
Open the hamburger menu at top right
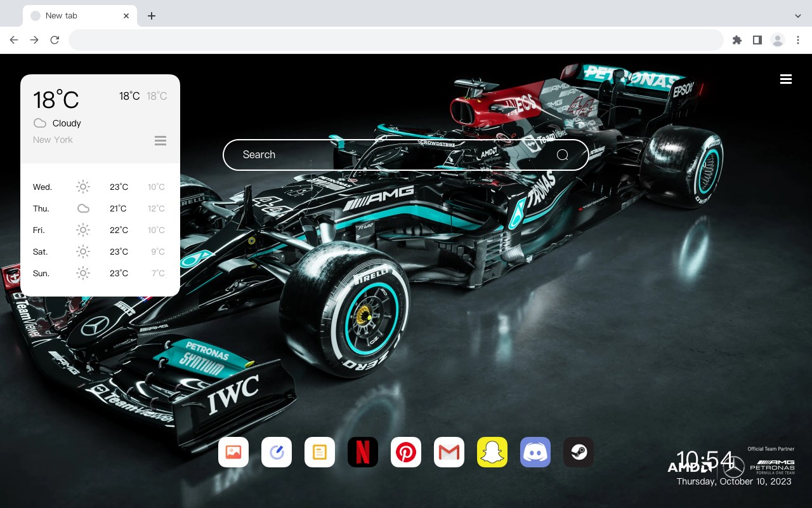click(786, 79)
